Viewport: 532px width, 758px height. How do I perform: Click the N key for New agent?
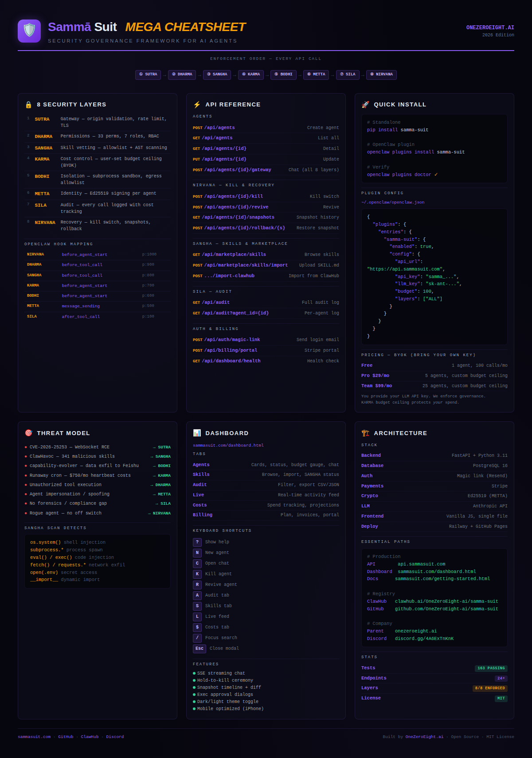pos(197,553)
